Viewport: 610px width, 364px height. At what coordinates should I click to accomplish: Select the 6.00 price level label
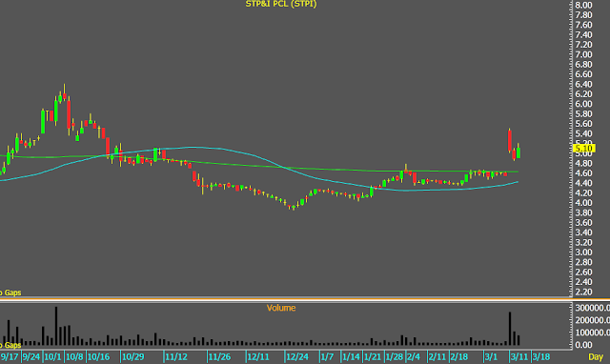(x=583, y=104)
